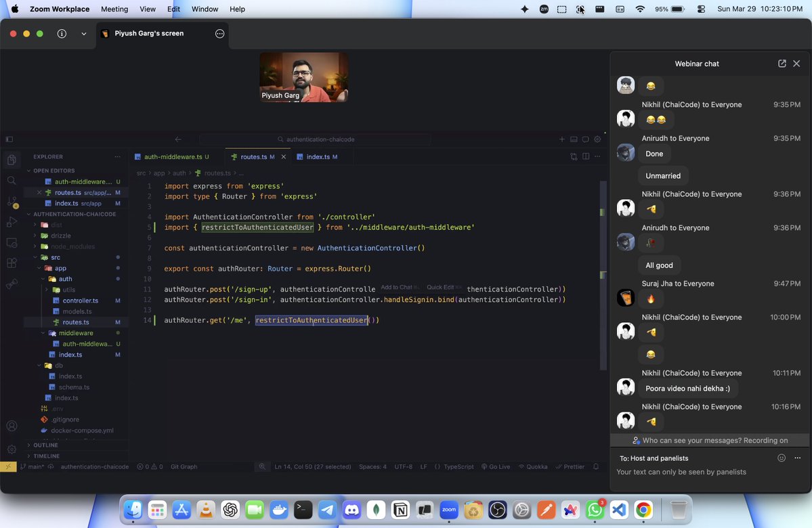Viewport: 812px width, 528px height.
Task: Open Control Center in macOS menu bar
Action: tap(701, 9)
